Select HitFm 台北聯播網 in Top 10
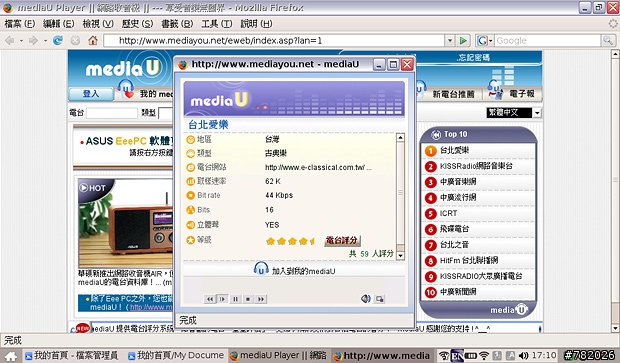This screenshot has height=363, width=620. 469,261
